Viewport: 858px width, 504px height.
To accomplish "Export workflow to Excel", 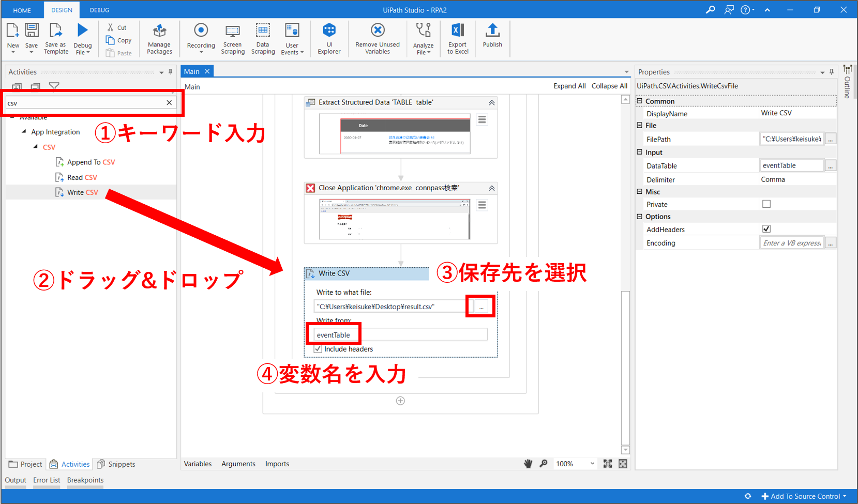I will coord(458,39).
